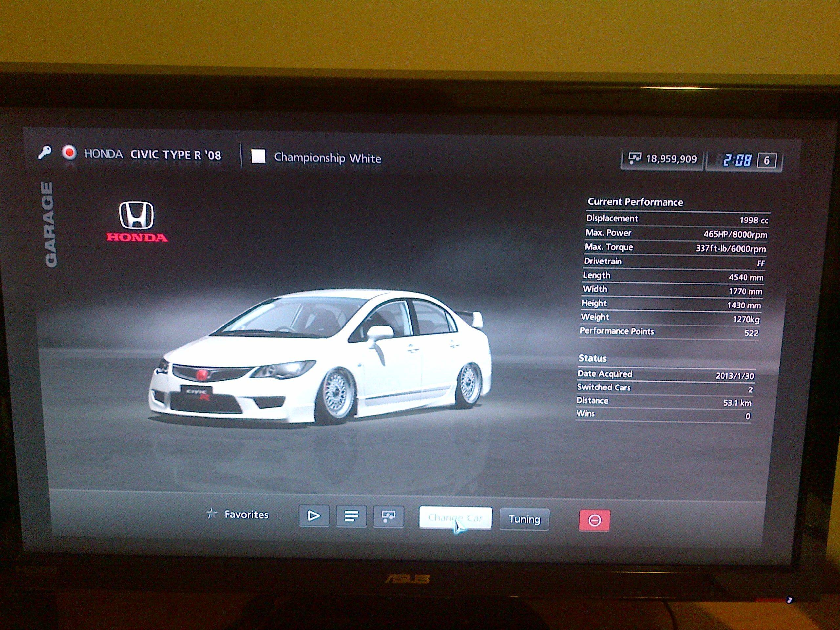The image size is (840, 630).
Task: Click the Max. Power 465HP row
Action: pyautogui.click(x=676, y=234)
